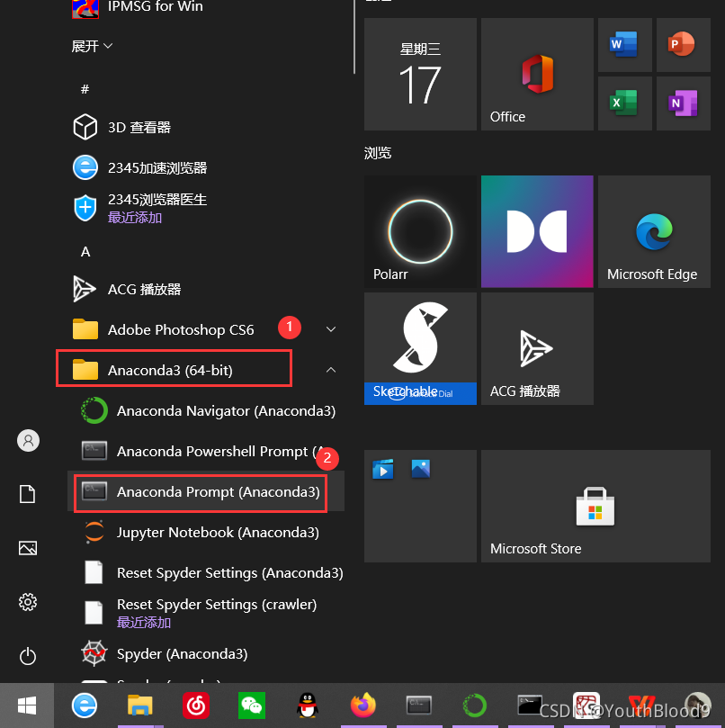Open the Polarr tile

(x=420, y=231)
